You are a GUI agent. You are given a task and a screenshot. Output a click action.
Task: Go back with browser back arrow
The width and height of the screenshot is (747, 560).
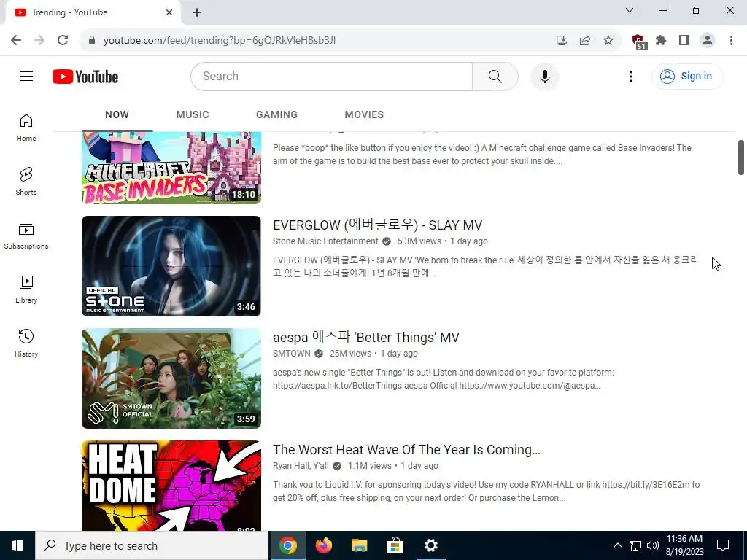coord(16,40)
